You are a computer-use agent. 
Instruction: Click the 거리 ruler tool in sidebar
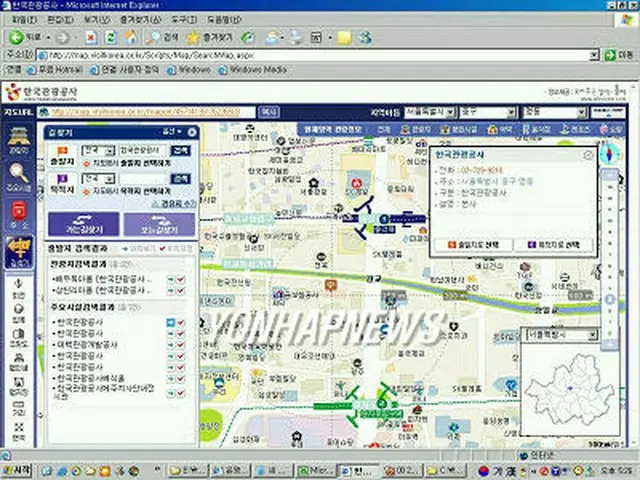click(18, 408)
